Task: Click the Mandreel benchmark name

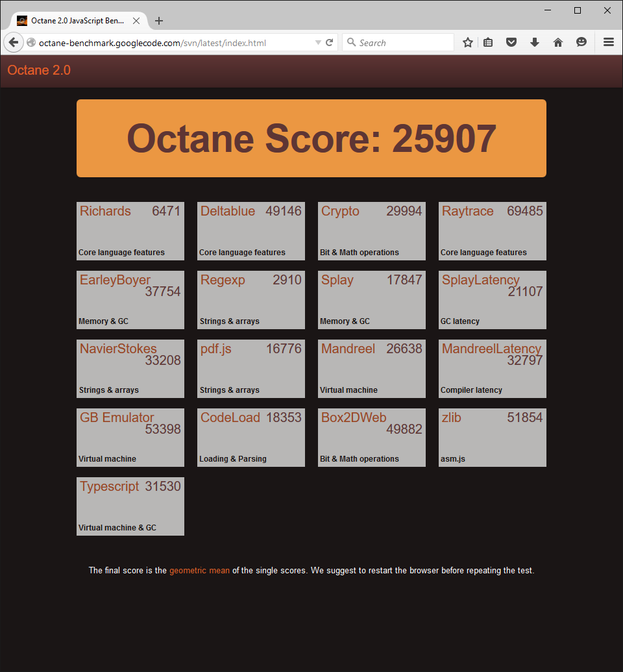Action: point(348,349)
